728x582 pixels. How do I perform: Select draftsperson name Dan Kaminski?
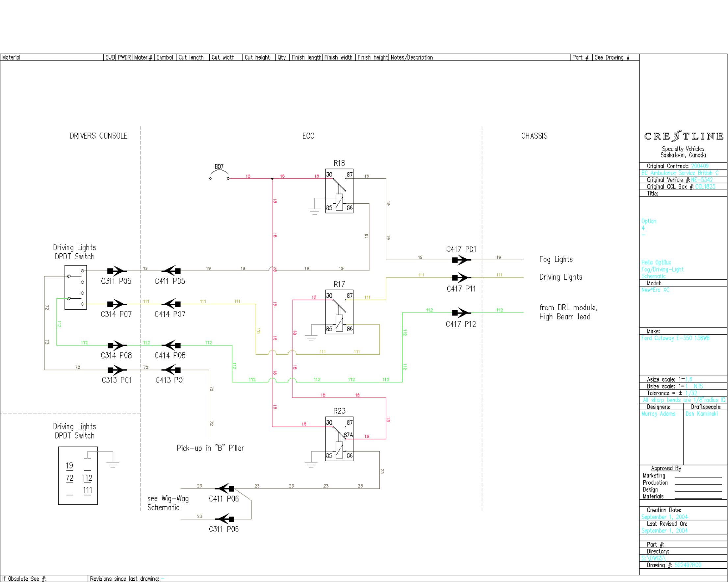point(702,414)
